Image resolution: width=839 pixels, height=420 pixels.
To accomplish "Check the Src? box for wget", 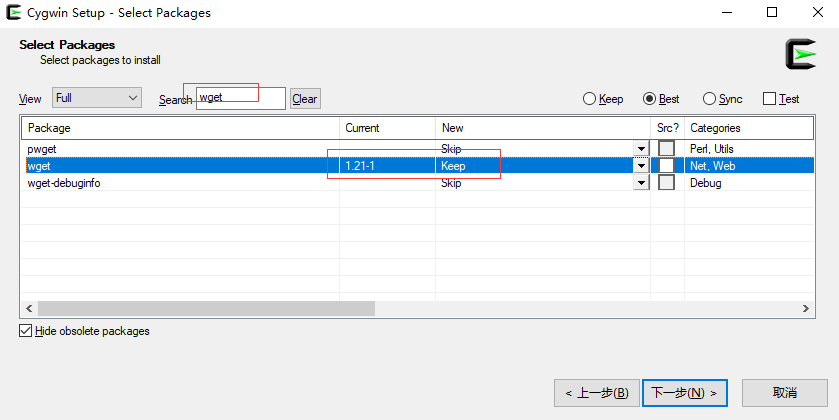I will point(666,165).
